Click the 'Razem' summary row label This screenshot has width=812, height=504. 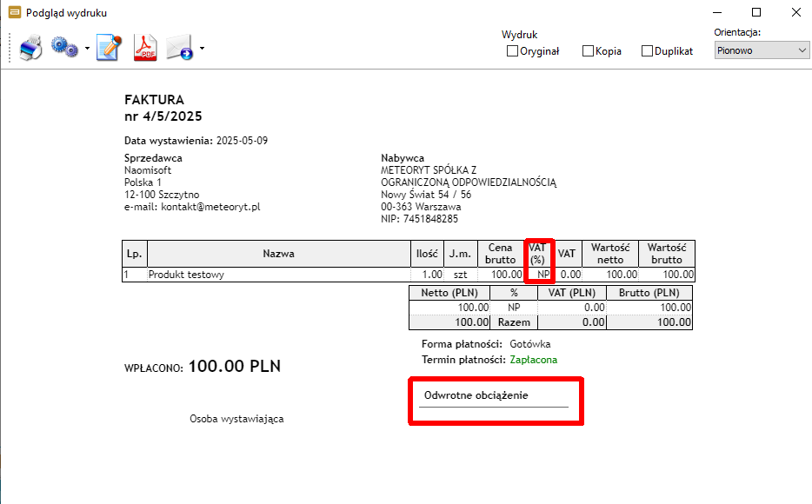514,322
